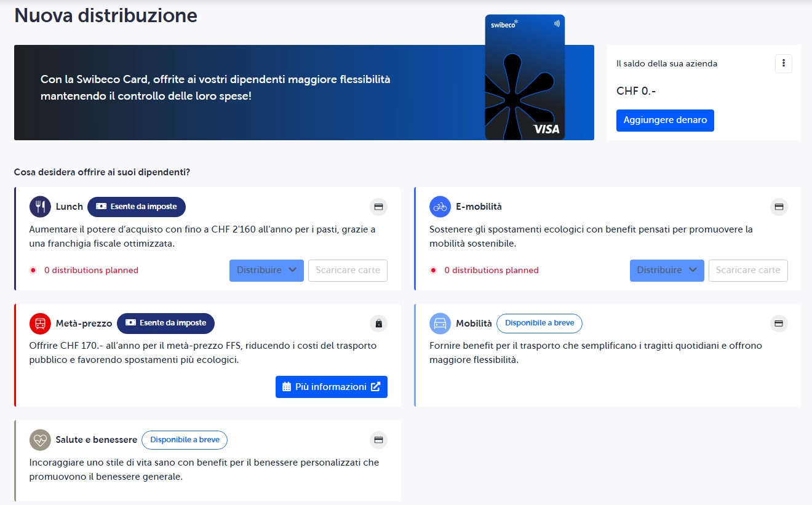This screenshot has height=505, width=812.
Task: Click Scaricare carte in Lunch card
Action: [348, 270]
